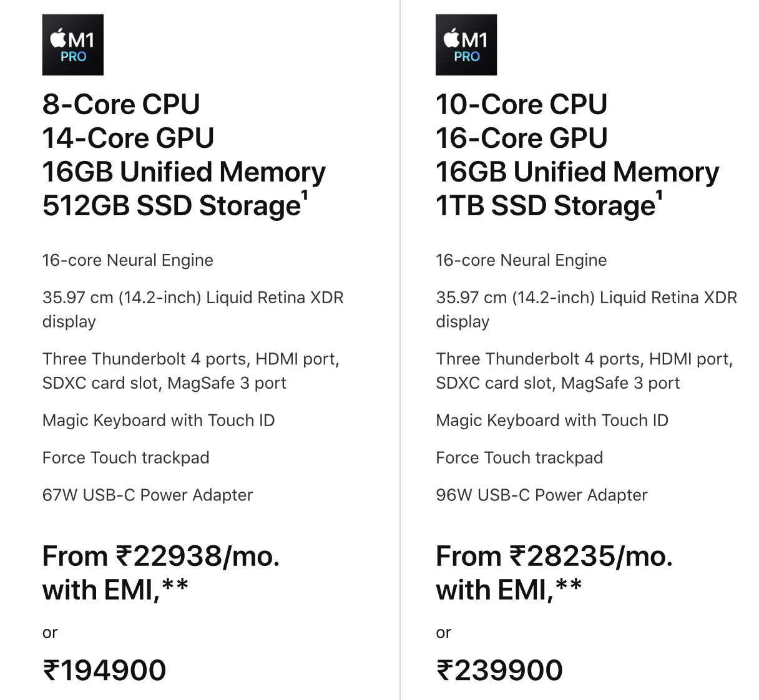Viewport: 759px width, 700px height.
Task: Open footnote 1 after 512GB SSD Storage
Action: (305, 196)
